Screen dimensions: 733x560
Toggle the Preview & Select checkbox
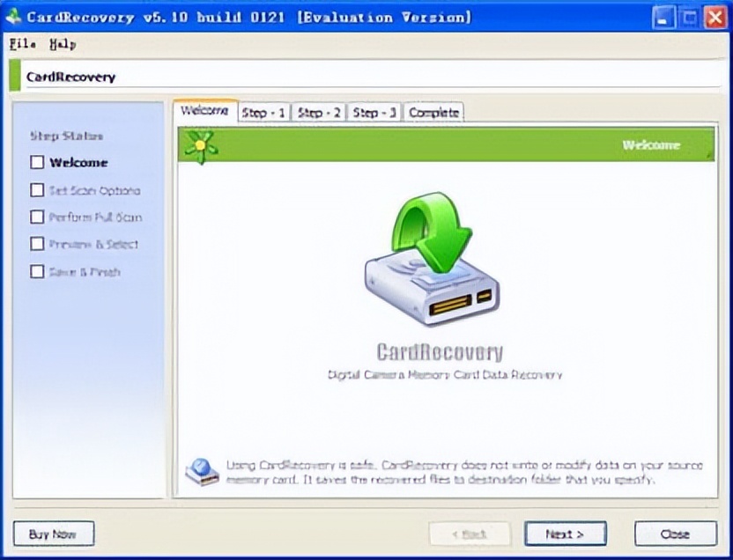click(x=37, y=243)
